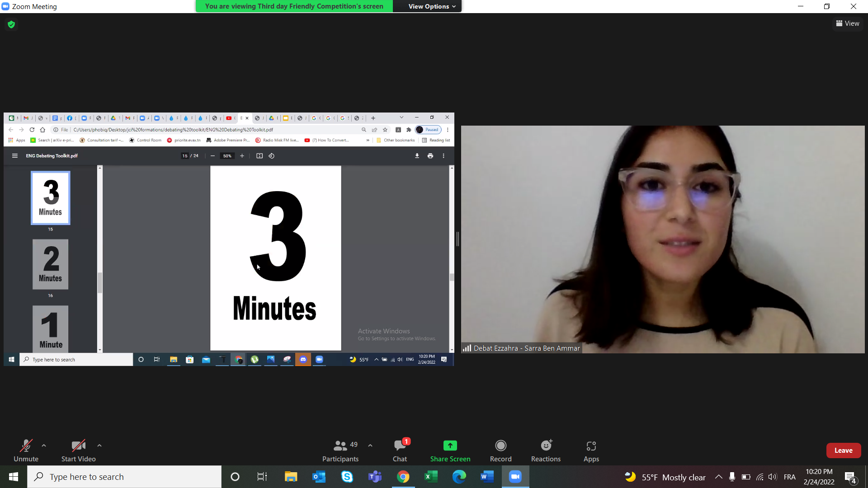This screenshot has height=488, width=868.
Task: Expand video settings arrow beside Start Video
Action: (99, 446)
